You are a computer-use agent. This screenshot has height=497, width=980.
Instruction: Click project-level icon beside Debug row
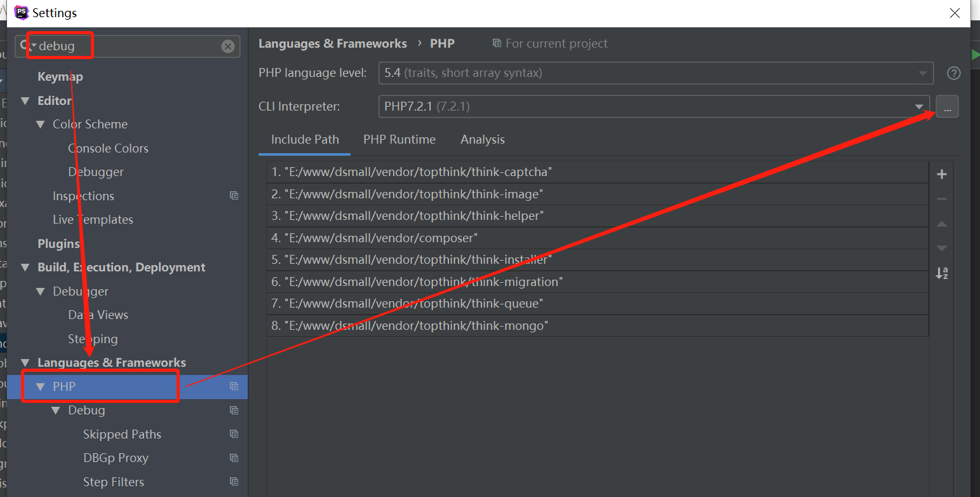[x=234, y=411]
